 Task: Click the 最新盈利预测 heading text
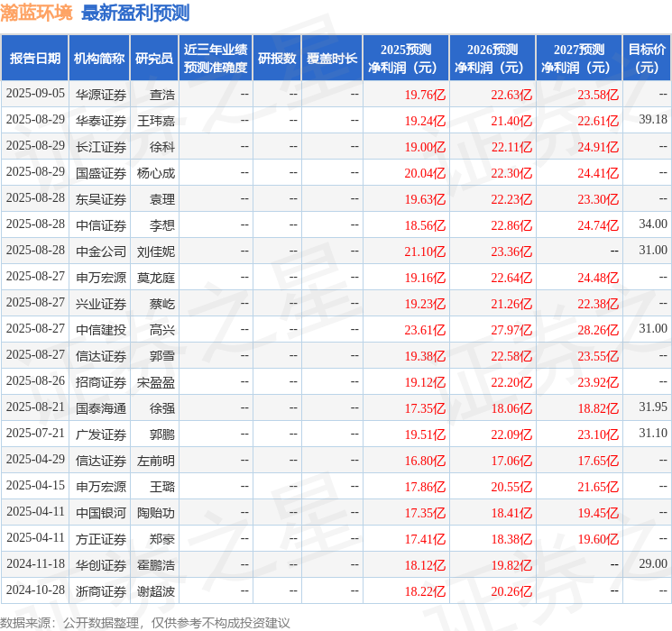pos(135,14)
